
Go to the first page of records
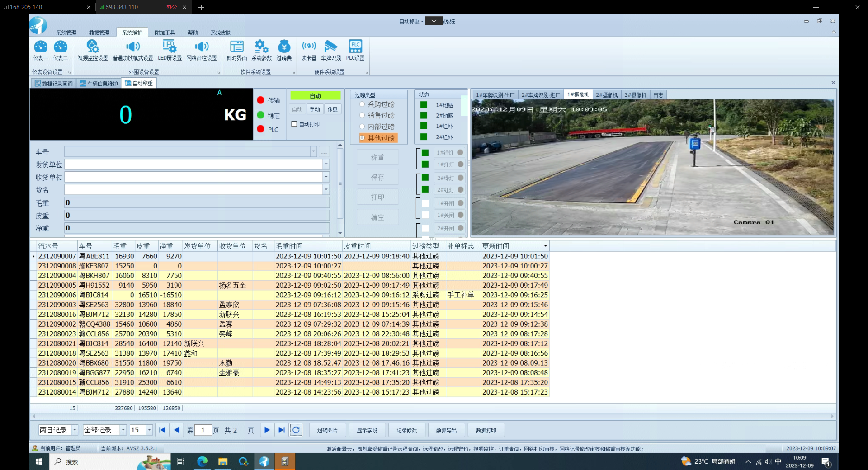162,430
